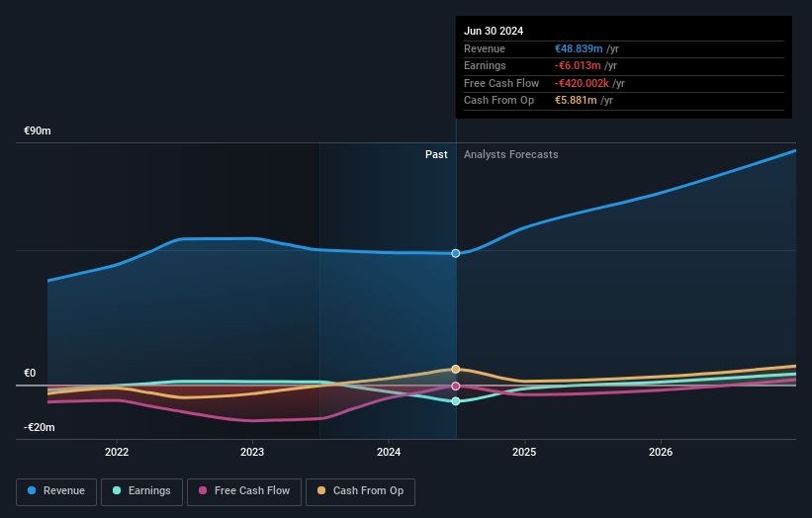Click the -€20m y-axis label
This screenshot has height=518, width=812.
coord(40,427)
